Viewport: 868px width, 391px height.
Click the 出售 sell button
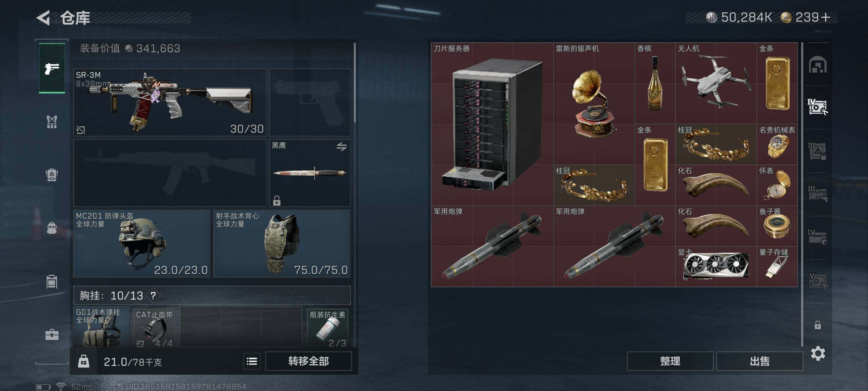pos(759,361)
